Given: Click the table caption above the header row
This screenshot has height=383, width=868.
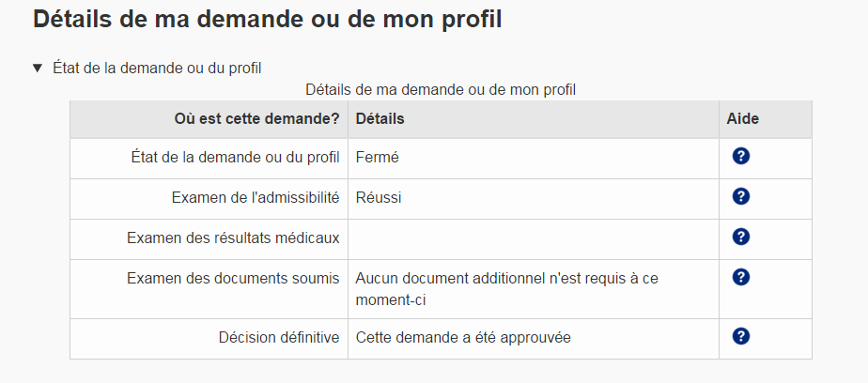Looking at the screenshot, I should pos(441,90).
